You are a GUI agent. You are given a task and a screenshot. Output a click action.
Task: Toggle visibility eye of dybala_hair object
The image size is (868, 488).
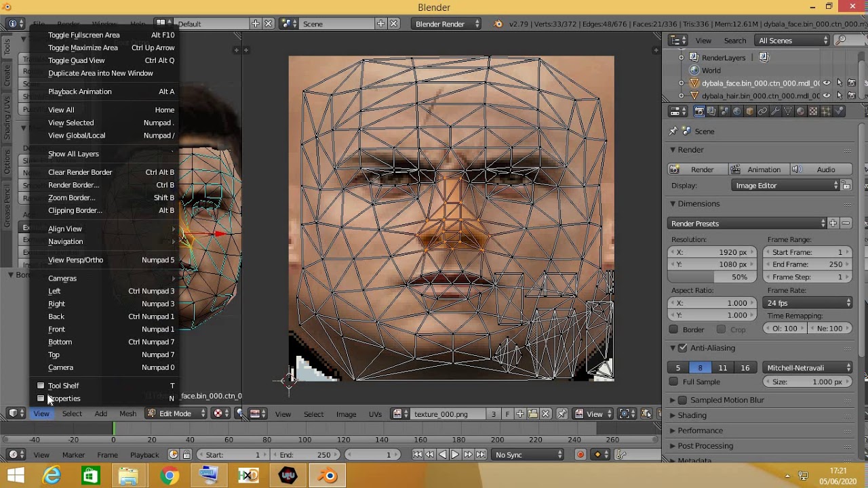coord(827,96)
